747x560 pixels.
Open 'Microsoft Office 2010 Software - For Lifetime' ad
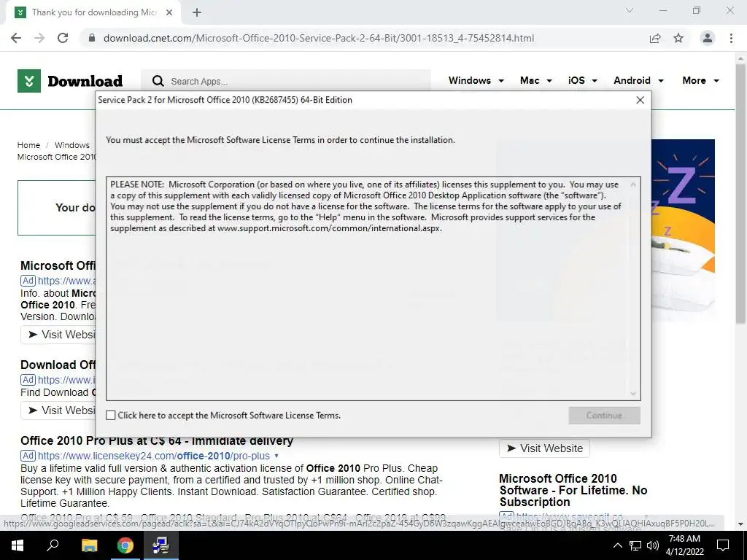573,490
